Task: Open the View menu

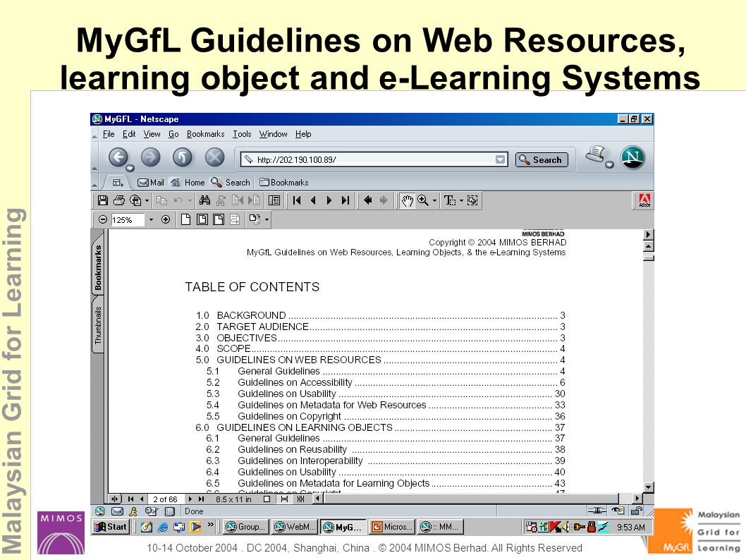Action: 152,134
